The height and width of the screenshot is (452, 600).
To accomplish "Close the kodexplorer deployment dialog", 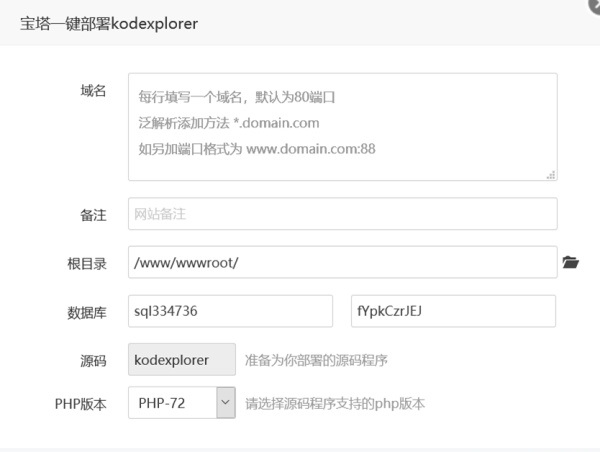I will pos(595,5).
